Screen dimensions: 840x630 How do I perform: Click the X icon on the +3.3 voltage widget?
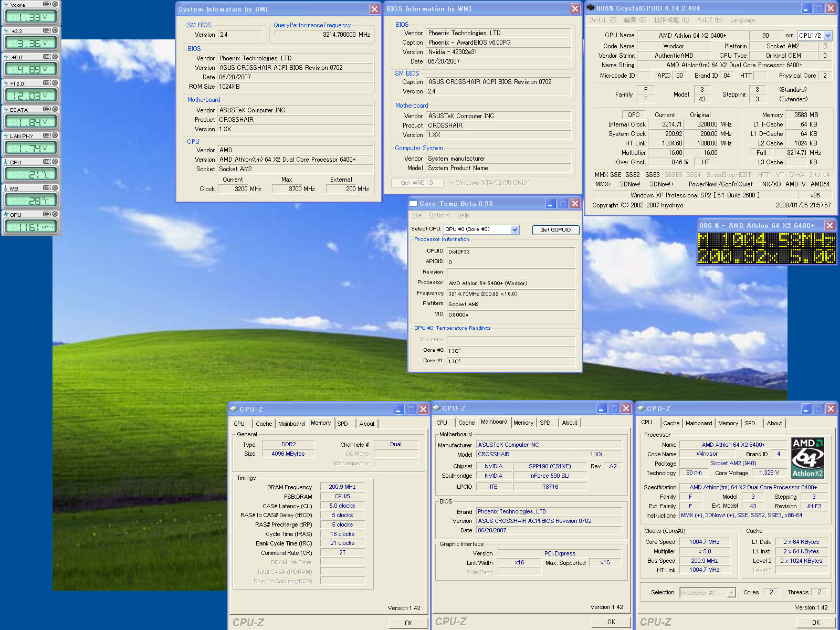tap(55, 30)
